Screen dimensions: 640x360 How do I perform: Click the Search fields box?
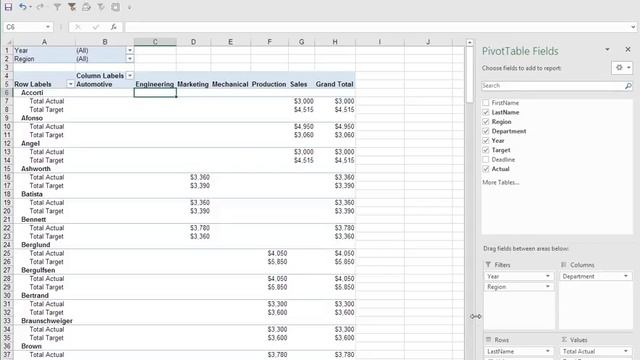click(553, 86)
